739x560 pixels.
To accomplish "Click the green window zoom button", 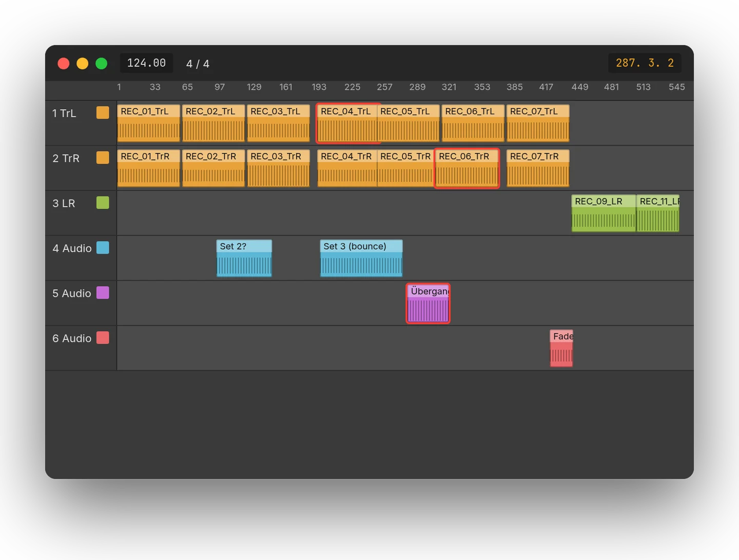I will tap(102, 63).
